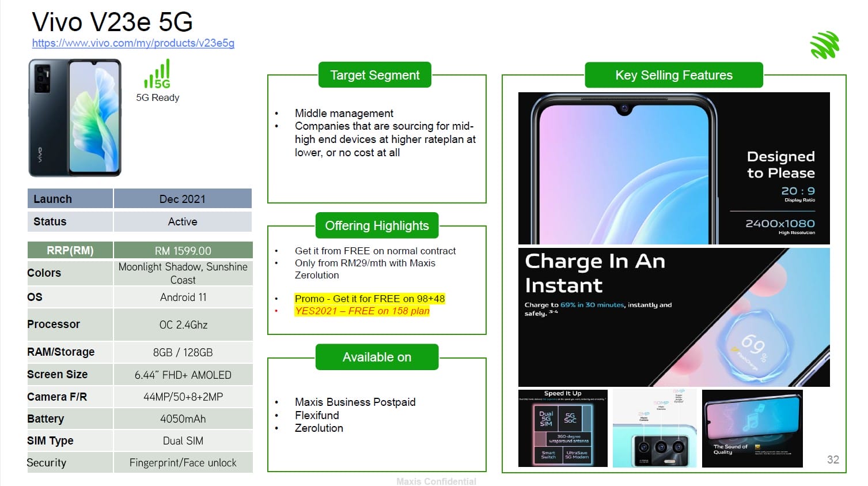868x486 pixels.
Task: Click the green Maxis logo icon
Action: 824,46
